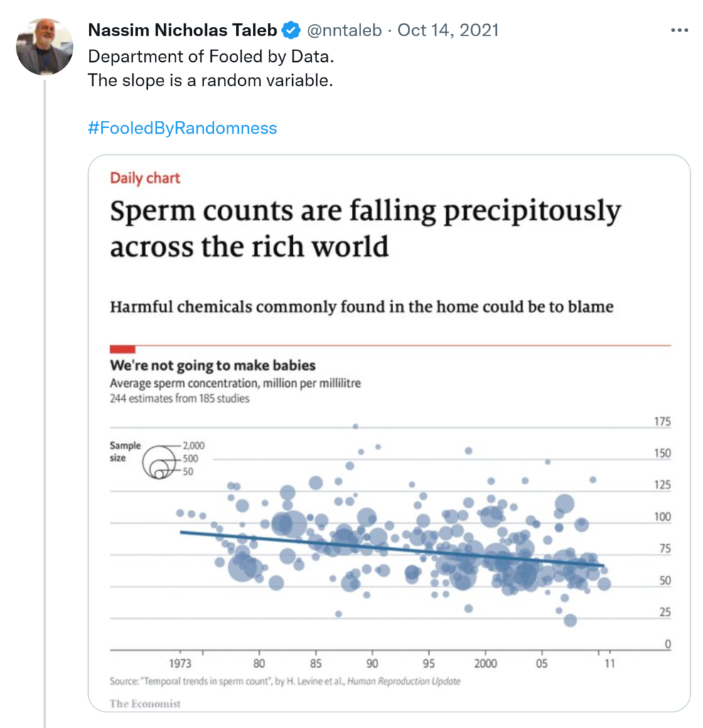This screenshot has width=703, height=728.
Task: Click the red accent bar above chart title
Action: pos(122,348)
